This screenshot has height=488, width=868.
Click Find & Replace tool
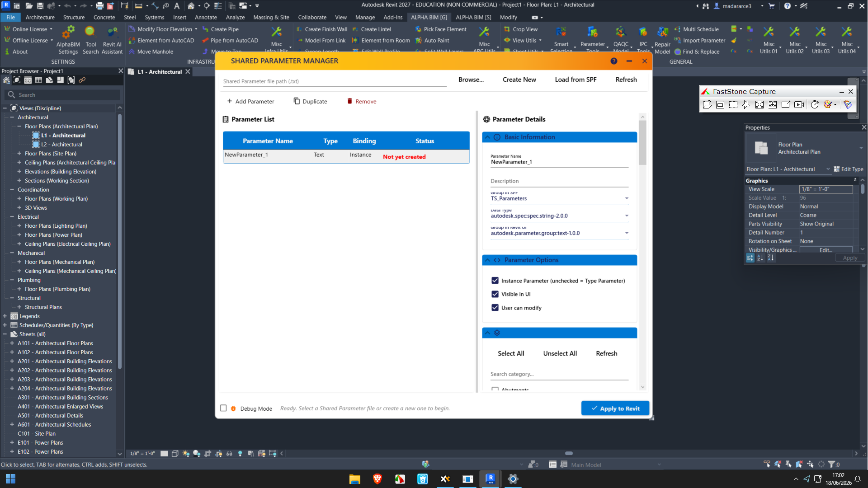point(697,52)
